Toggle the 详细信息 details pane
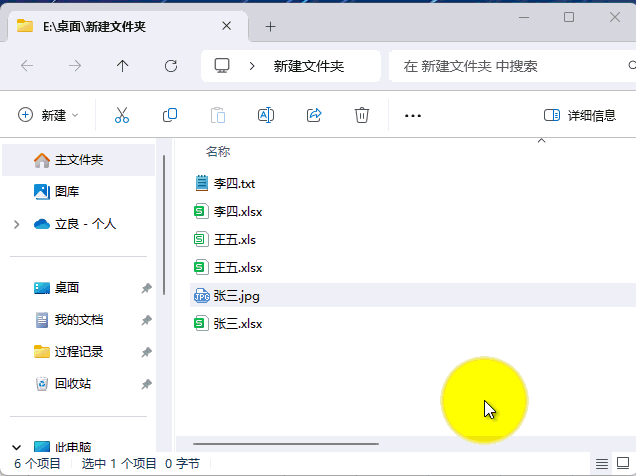This screenshot has width=636, height=476. pyautogui.click(x=580, y=115)
